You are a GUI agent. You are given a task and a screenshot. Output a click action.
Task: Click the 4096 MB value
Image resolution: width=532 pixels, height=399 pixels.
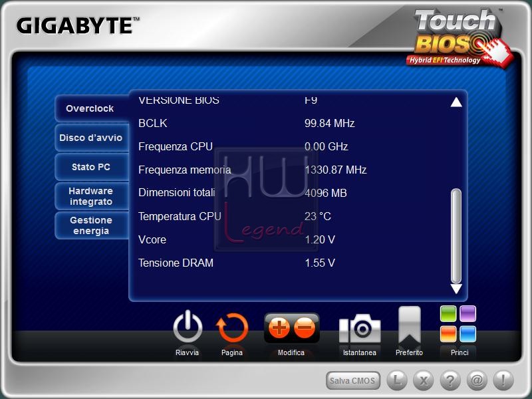pyautogui.click(x=326, y=193)
